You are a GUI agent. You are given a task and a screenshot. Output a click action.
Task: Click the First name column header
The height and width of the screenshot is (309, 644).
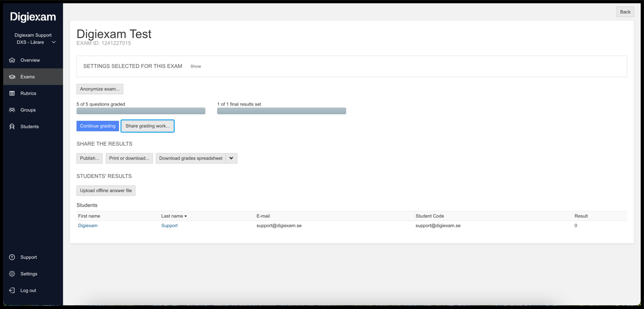pos(89,216)
